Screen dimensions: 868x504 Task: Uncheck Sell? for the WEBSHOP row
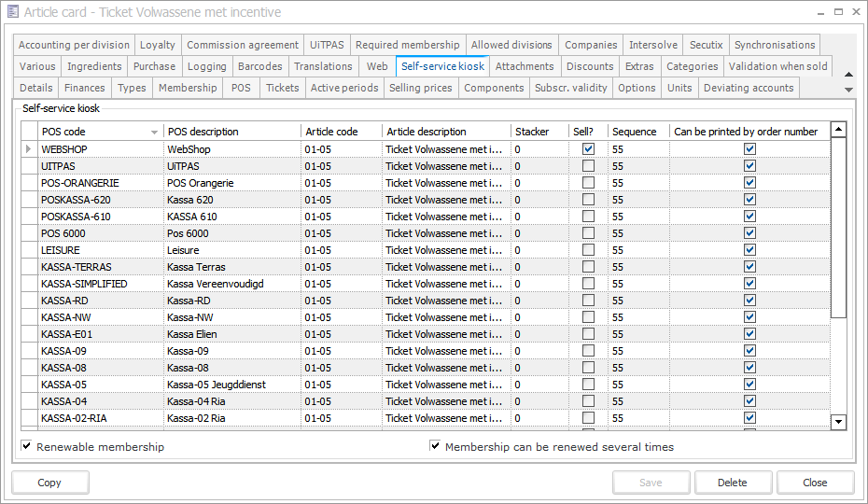588,149
